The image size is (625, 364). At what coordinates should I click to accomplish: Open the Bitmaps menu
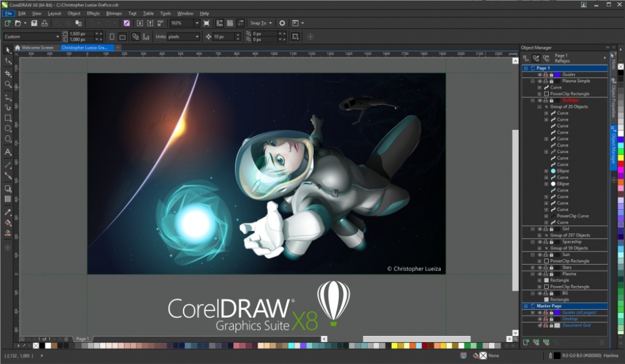114,13
